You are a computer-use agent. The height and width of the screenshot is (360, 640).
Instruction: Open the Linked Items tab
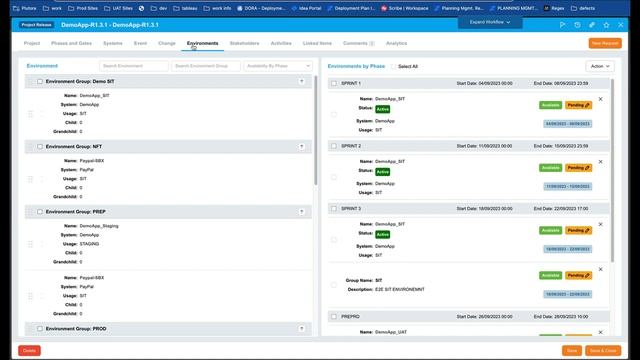tap(317, 43)
